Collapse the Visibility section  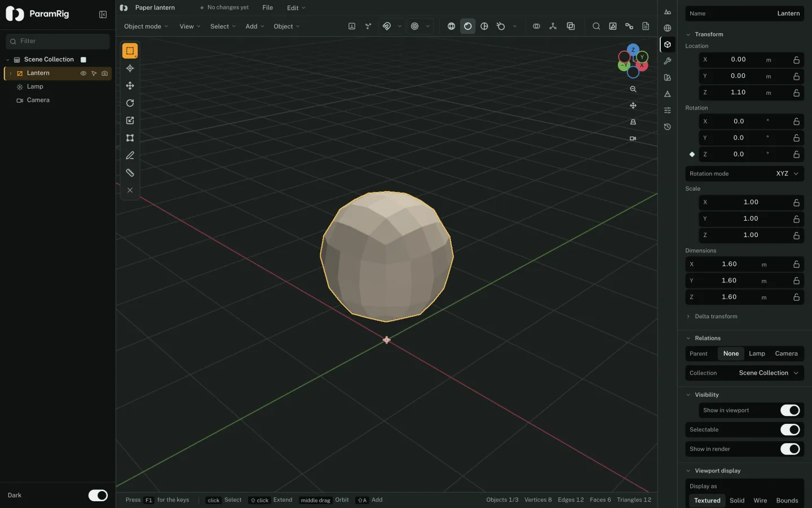[x=703, y=395]
